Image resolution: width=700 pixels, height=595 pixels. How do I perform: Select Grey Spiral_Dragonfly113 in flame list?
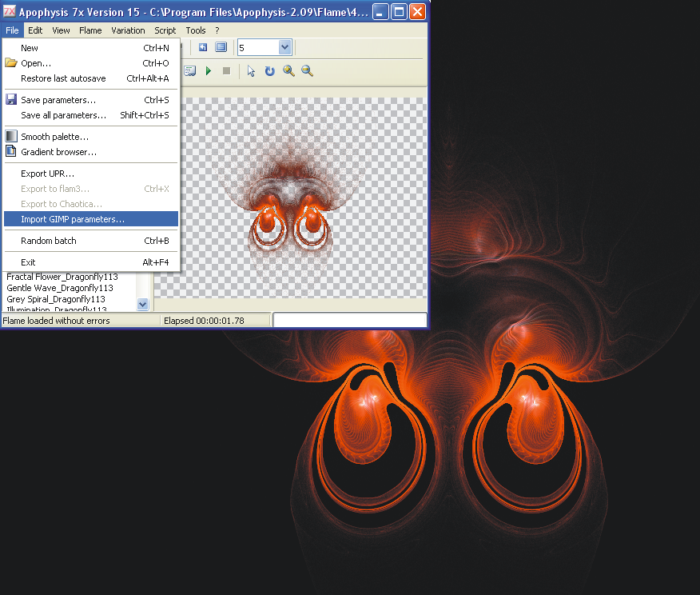click(56, 299)
